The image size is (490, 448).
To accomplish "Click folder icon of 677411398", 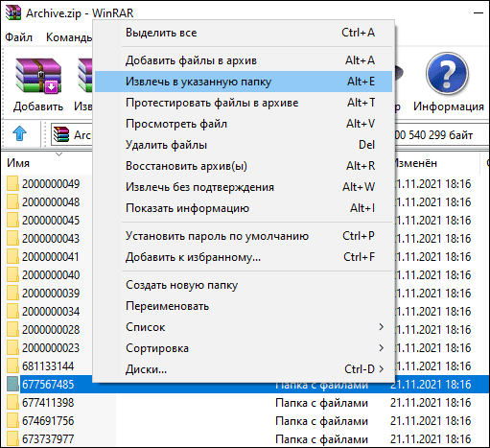I will [12, 403].
